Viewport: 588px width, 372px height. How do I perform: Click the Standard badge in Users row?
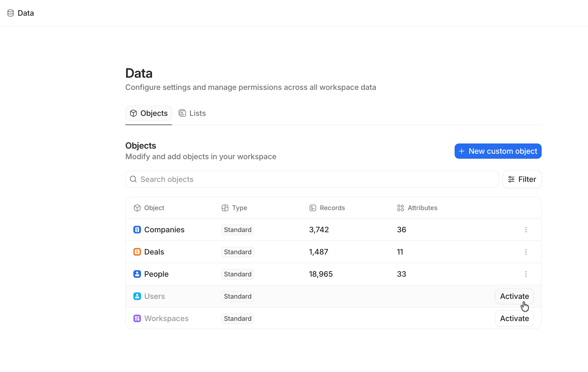click(x=238, y=296)
